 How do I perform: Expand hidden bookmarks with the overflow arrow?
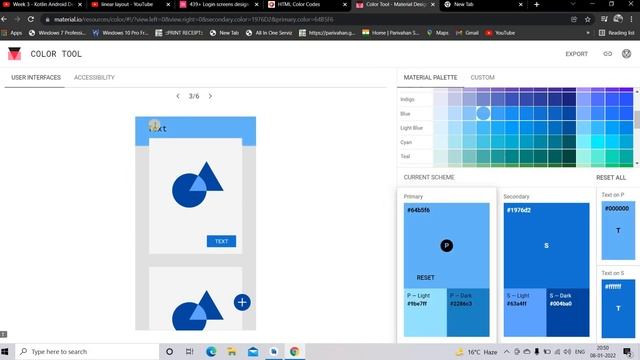pyautogui.click(x=588, y=33)
